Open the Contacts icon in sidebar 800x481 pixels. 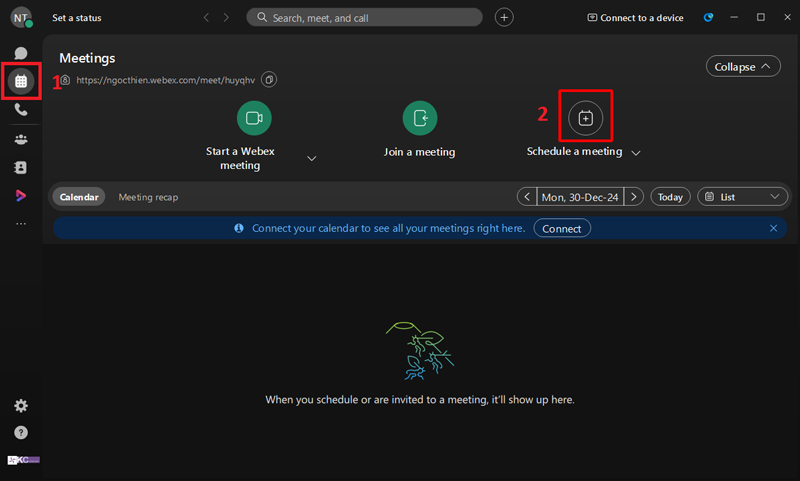(x=21, y=167)
